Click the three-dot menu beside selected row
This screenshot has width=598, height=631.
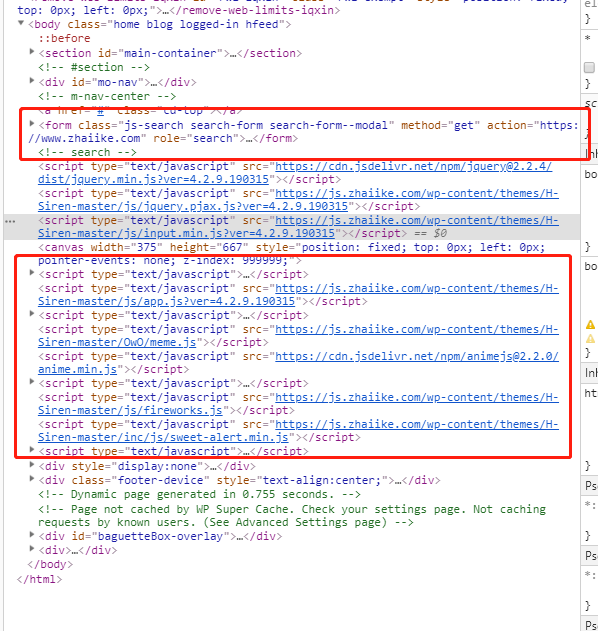click(10, 221)
